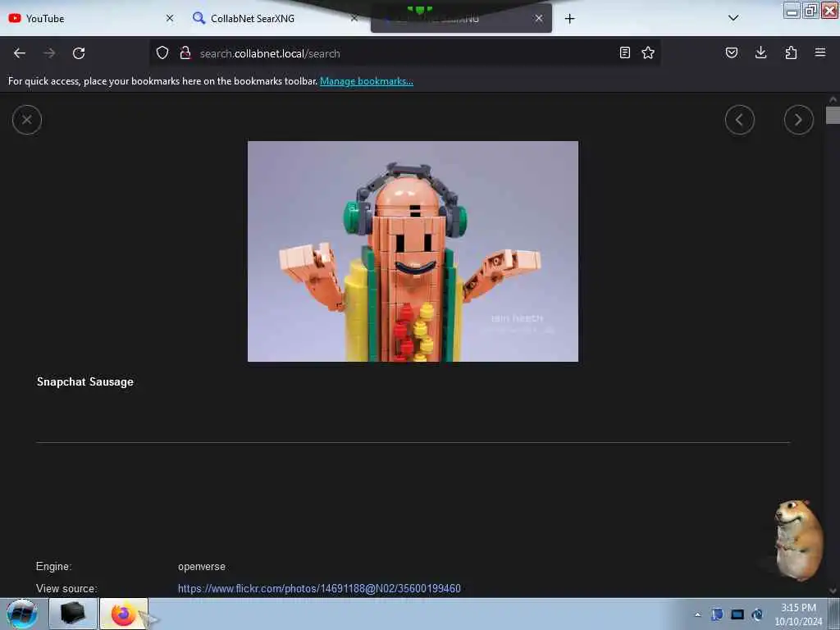Click the address bar URL field
This screenshot has width=840, height=630.
[x=404, y=53]
